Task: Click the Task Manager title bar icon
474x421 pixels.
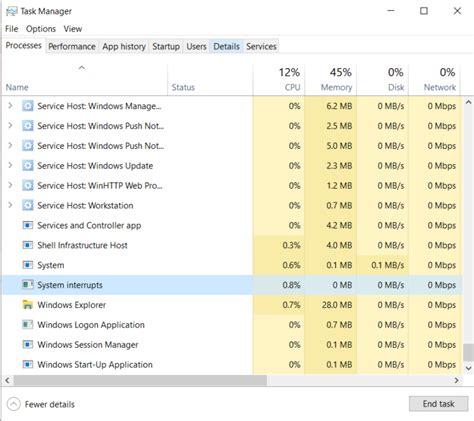Action: click(11, 11)
